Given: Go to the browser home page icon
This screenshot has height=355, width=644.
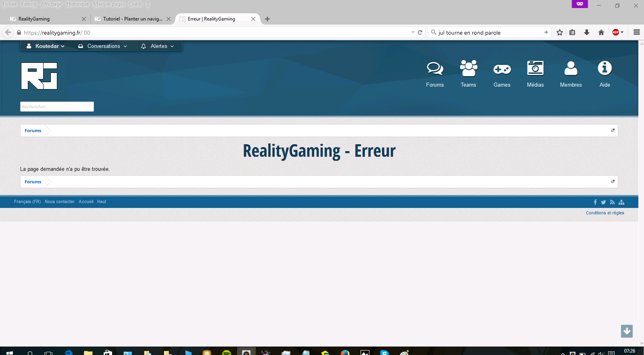Looking at the screenshot, I should tap(601, 32).
